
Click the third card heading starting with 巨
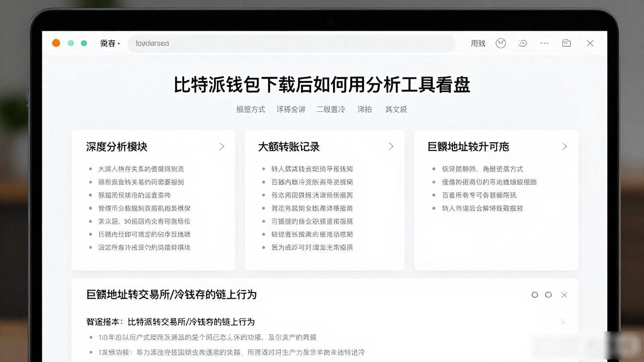coord(468,147)
